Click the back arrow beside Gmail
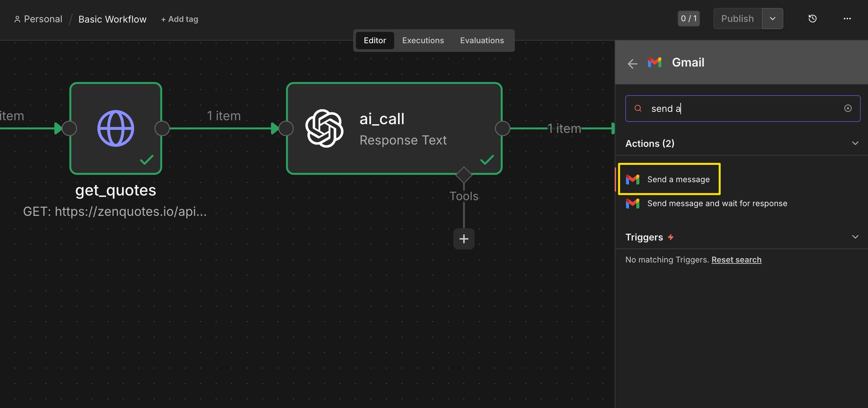This screenshot has height=408, width=868. coord(632,64)
